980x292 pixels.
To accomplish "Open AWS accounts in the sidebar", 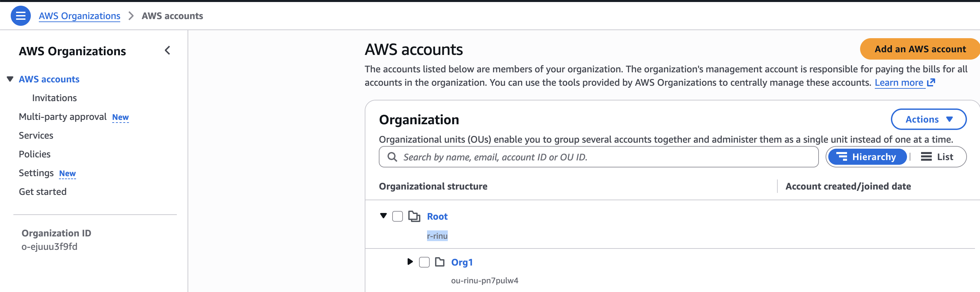I will (x=49, y=79).
